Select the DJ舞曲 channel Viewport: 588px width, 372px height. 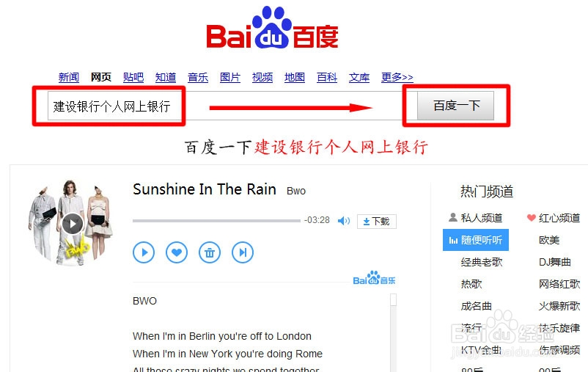point(555,262)
